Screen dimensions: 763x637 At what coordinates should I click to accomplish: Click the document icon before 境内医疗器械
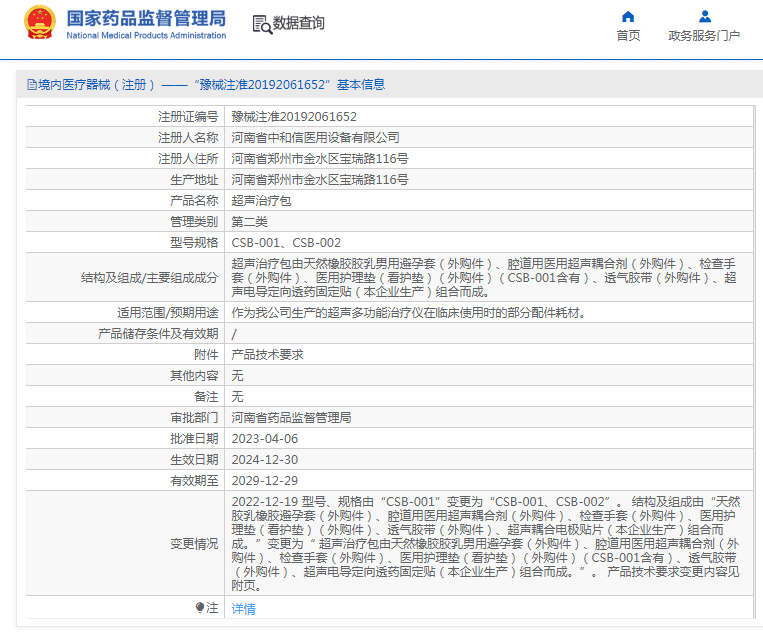click(32, 85)
